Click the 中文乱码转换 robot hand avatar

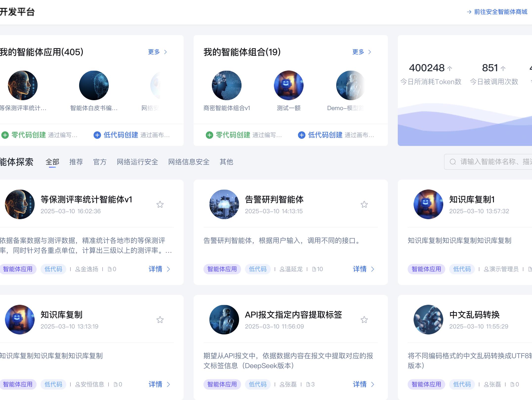click(x=428, y=320)
